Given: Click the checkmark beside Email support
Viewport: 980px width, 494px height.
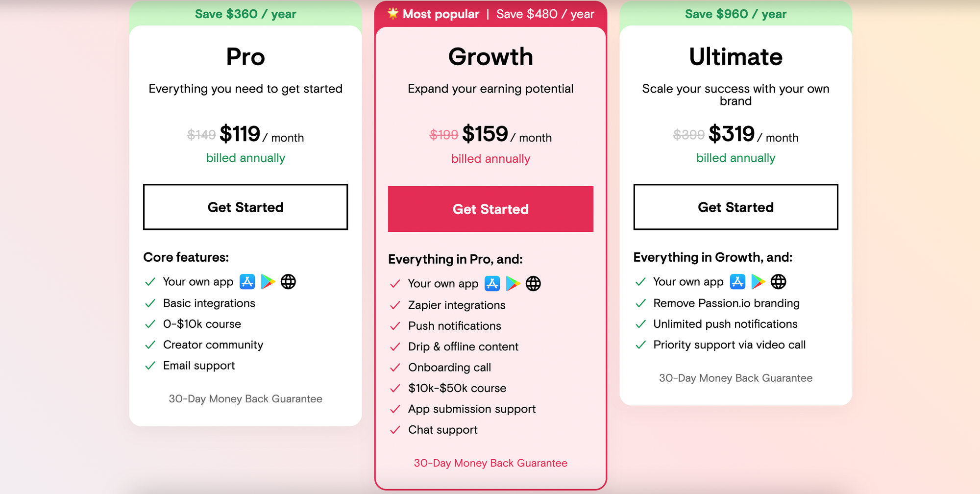Looking at the screenshot, I should tap(150, 365).
